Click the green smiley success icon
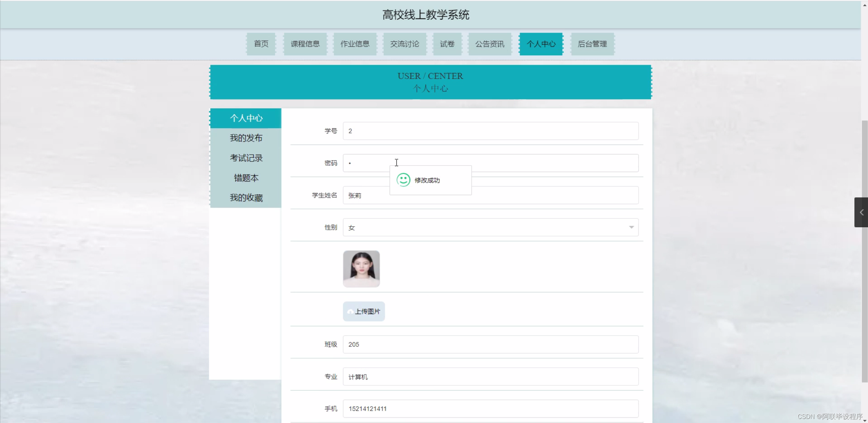The image size is (868, 423). [403, 180]
